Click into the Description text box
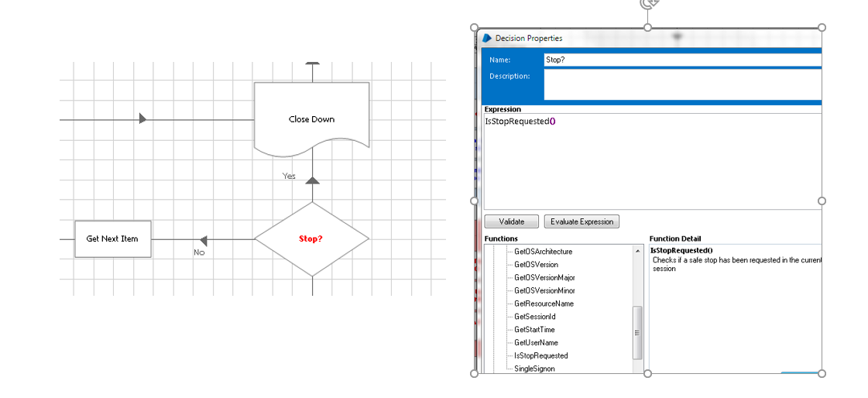The height and width of the screenshot is (398, 868). click(683, 84)
